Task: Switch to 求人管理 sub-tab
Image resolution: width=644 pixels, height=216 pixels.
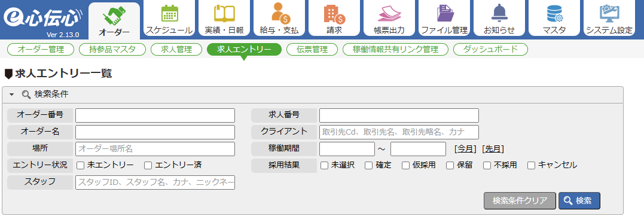Action: [x=176, y=50]
